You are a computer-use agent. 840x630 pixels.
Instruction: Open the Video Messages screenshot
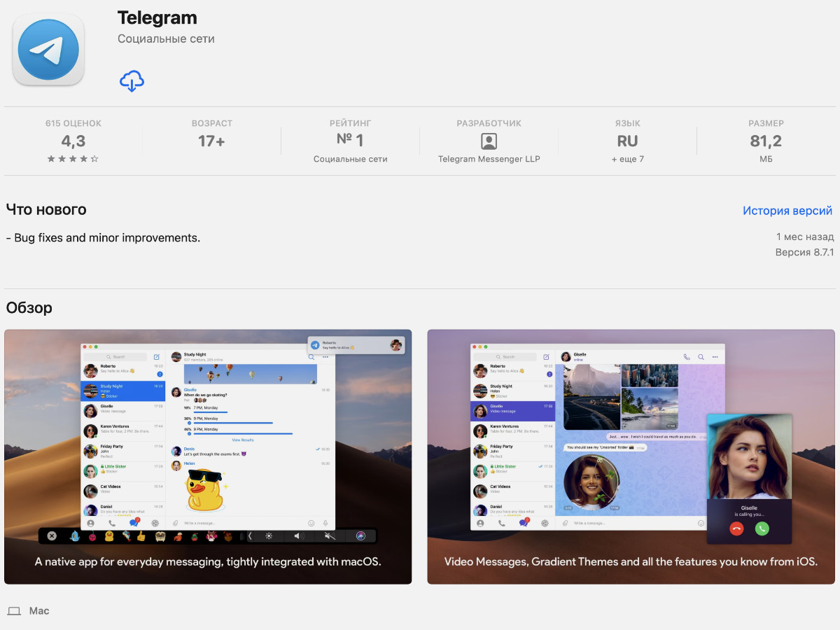[631, 457]
